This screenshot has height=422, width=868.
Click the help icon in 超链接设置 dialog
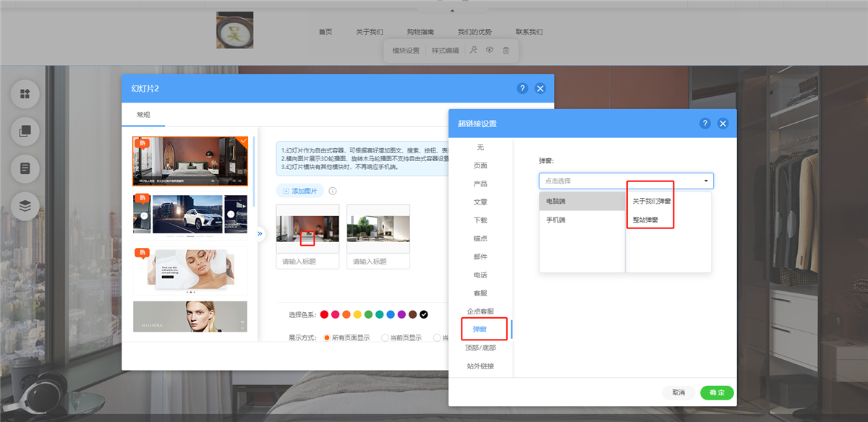pos(705,124)
